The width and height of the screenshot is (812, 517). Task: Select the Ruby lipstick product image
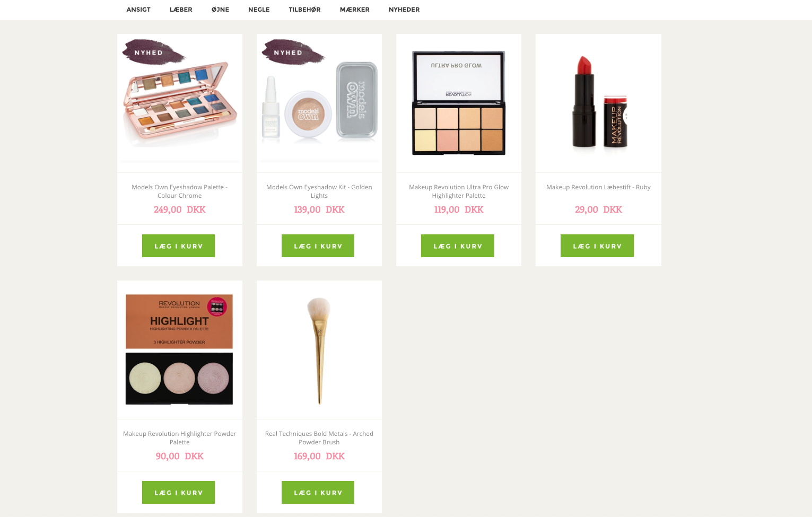(598, 103)
